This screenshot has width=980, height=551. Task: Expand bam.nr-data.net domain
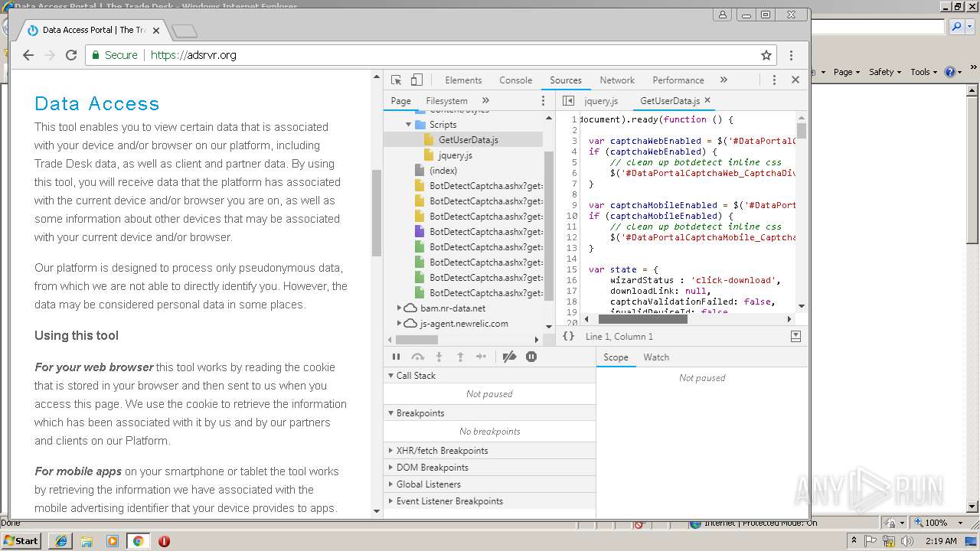pos(399,308)
